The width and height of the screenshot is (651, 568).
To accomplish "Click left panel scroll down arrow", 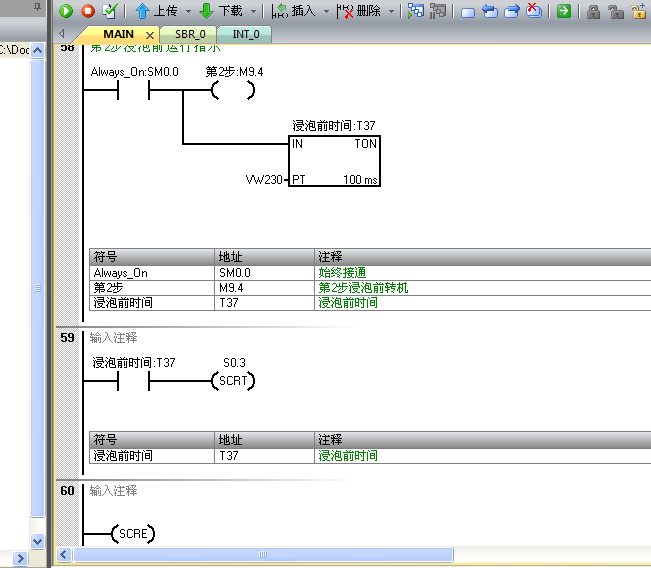I will (37, 541).
